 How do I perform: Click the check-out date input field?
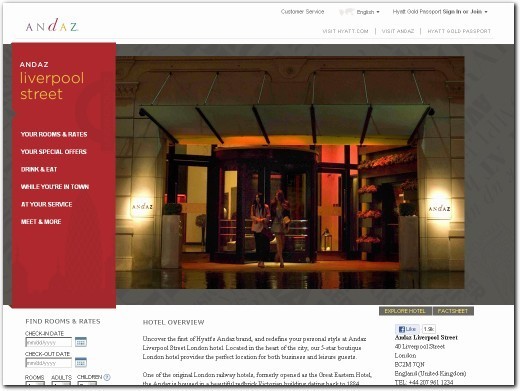point(49,363)
